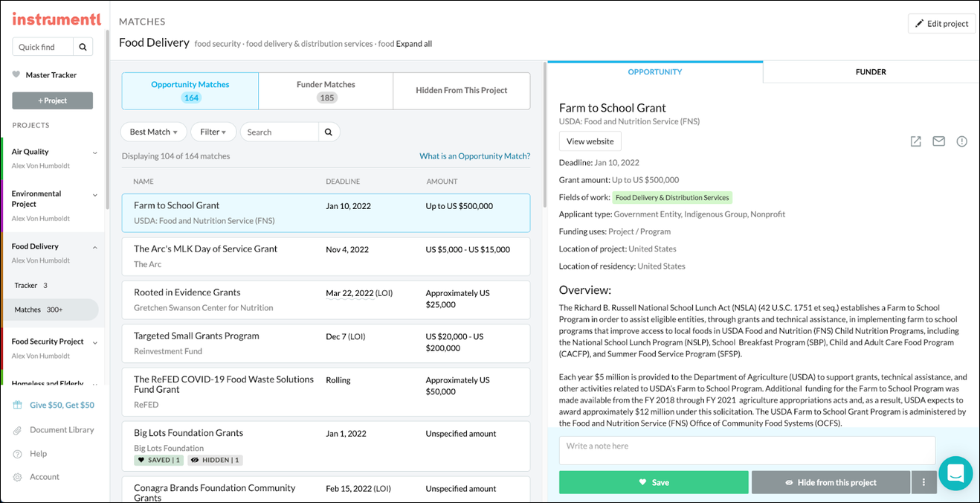Open the Air Quality project
Screen dimensions: 980x503
click(x=30, y=152)
